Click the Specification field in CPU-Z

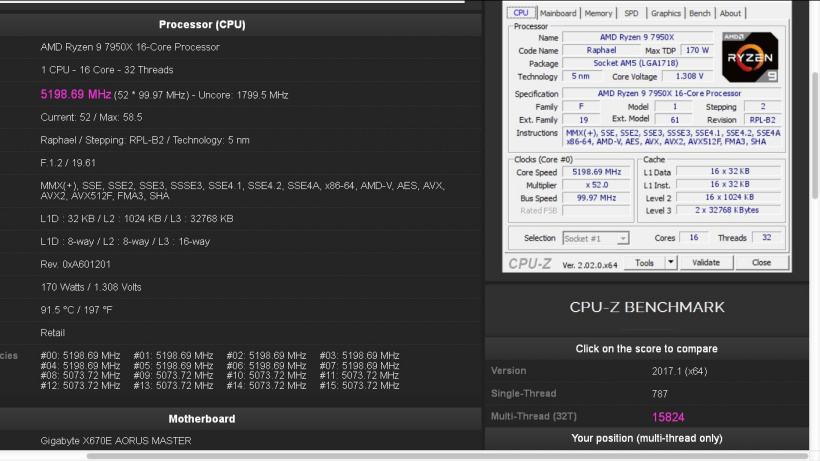pos(672,94)
